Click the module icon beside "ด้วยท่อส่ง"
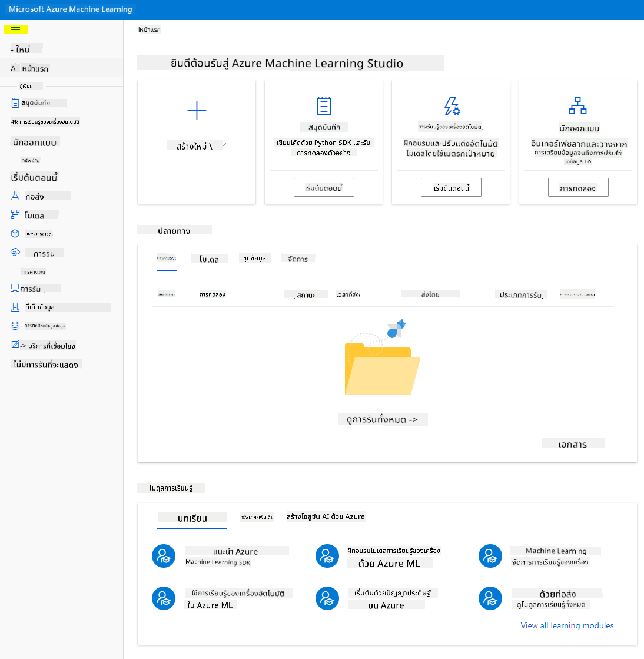 [x=490, y=598]
